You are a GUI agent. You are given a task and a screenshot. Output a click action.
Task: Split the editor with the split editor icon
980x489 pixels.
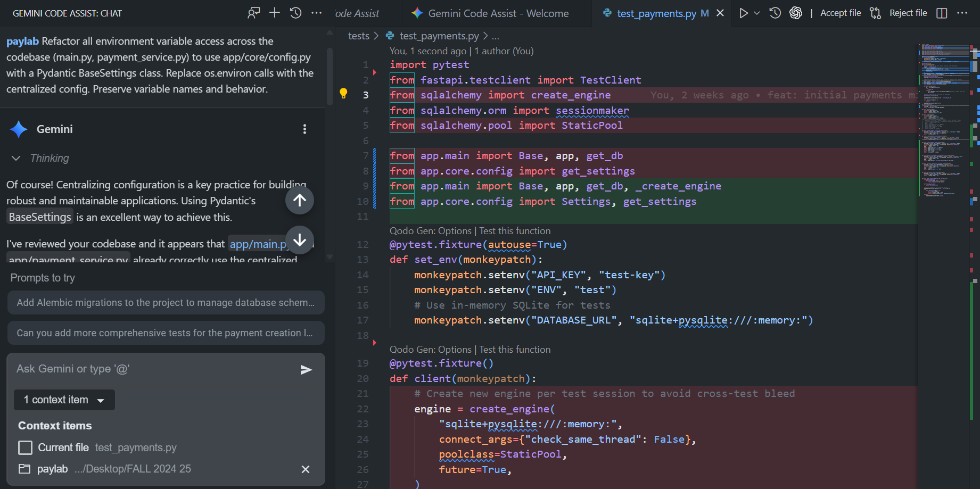click(x=941, y=12)
